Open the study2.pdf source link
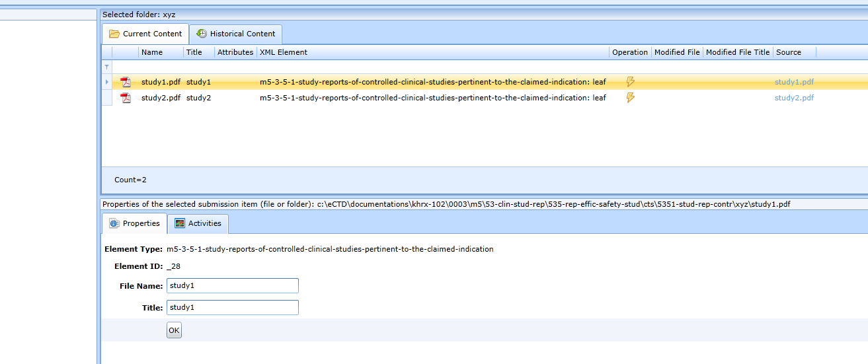868x364 pixels. (794, 98)
